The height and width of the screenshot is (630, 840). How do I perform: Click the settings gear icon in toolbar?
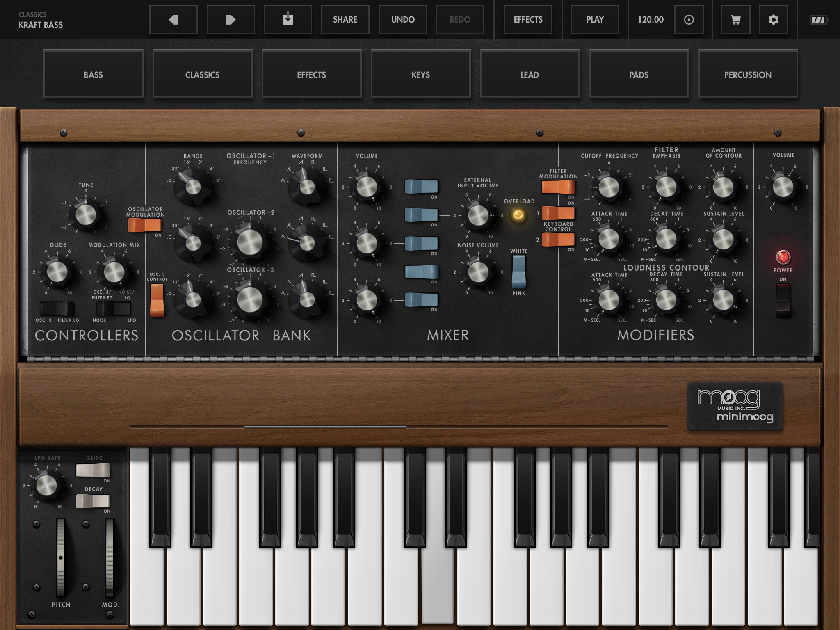(775, 20)
